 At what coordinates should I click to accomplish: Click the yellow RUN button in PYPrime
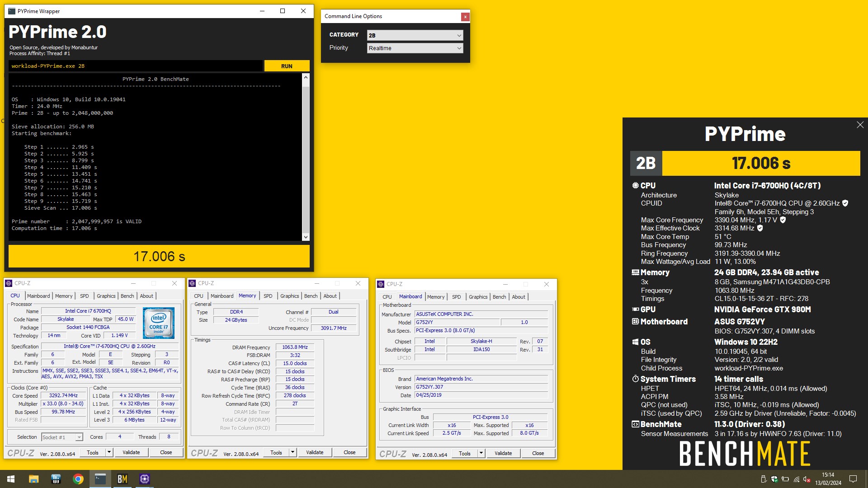point(287,66)
